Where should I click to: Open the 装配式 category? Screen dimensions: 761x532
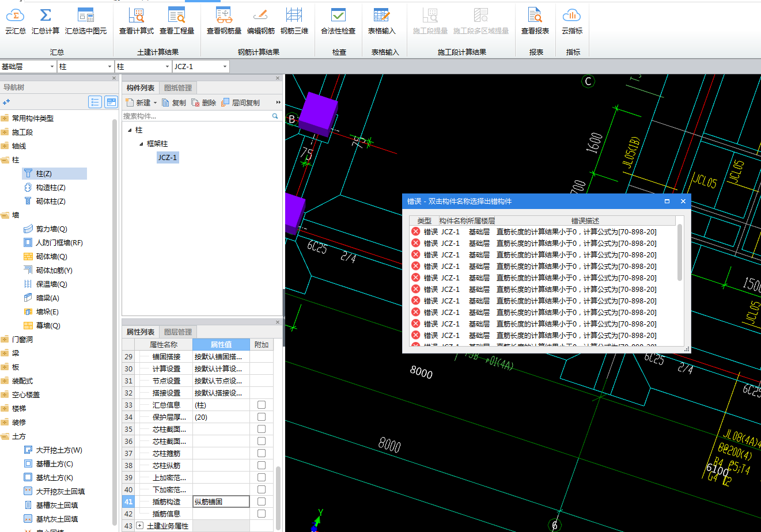22,381
